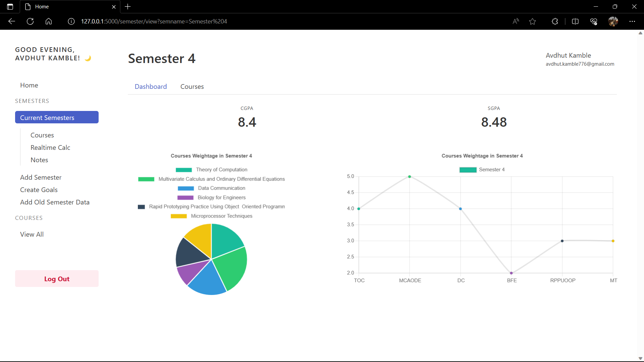
Task: Open the browser home page
Action: 48,21
